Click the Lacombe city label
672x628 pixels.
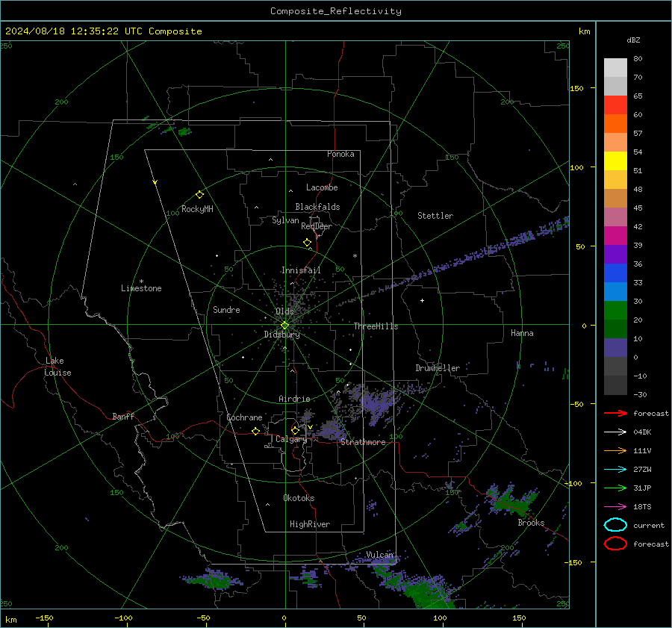coord(322,187)
